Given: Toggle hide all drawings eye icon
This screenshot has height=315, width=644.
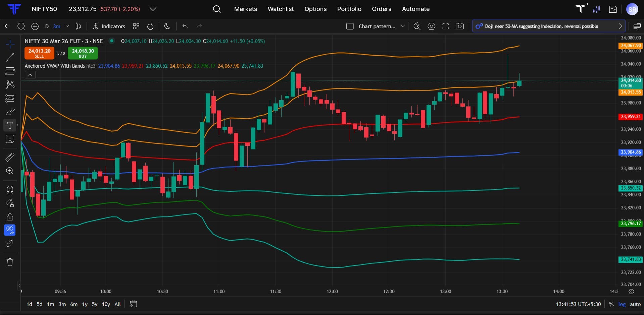Looking at the screenshot, I should pyautogui.click(x=10, y=230).
